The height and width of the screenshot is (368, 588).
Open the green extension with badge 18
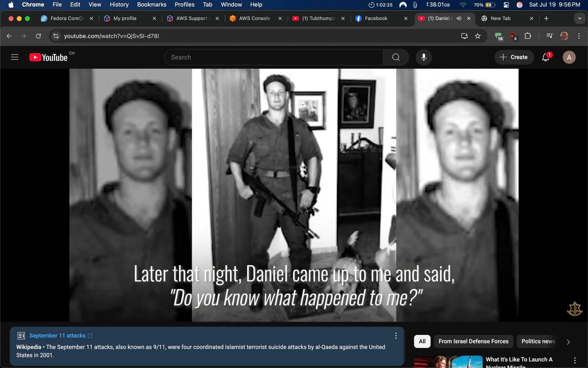pyautogui.click(x=498, y=36)
